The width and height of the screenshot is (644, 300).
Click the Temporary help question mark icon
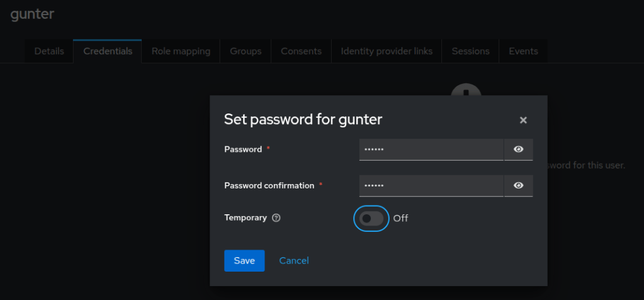pos(276,218)
